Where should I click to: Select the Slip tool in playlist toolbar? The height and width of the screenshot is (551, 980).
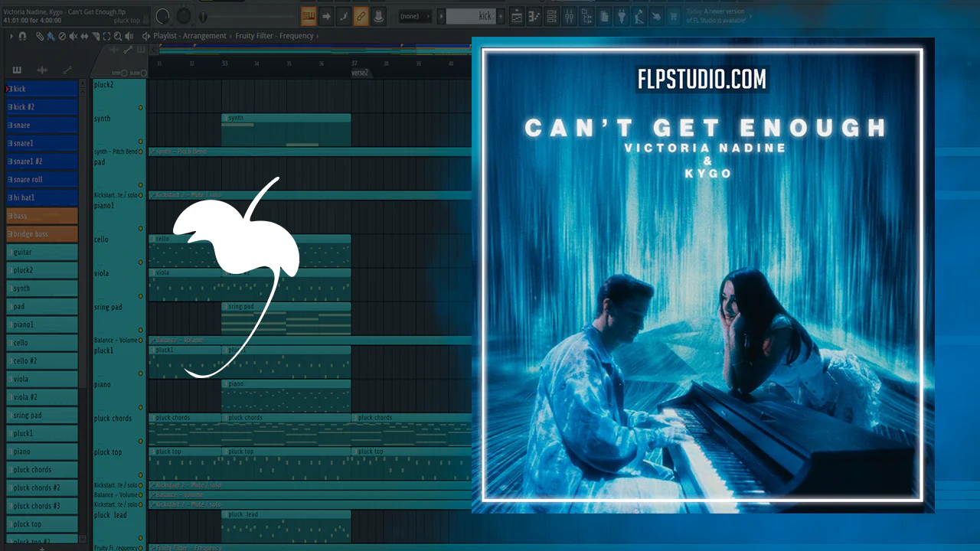(84, 36)
